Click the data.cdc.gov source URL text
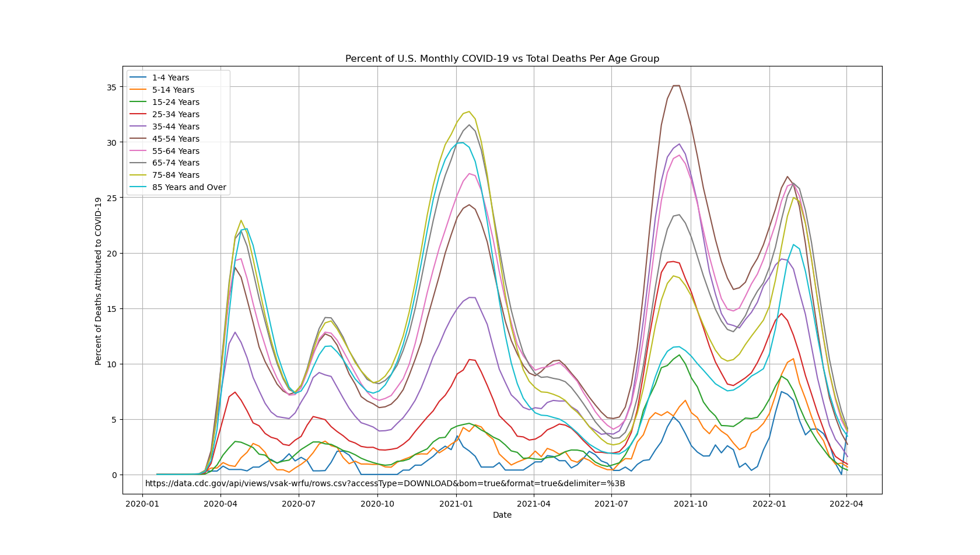Viewport: 980px width, 555px height. point(385,483)
